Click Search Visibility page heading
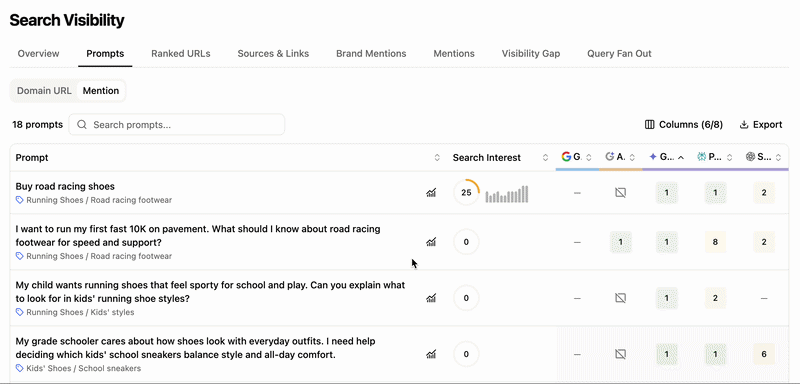 [67, 20]
